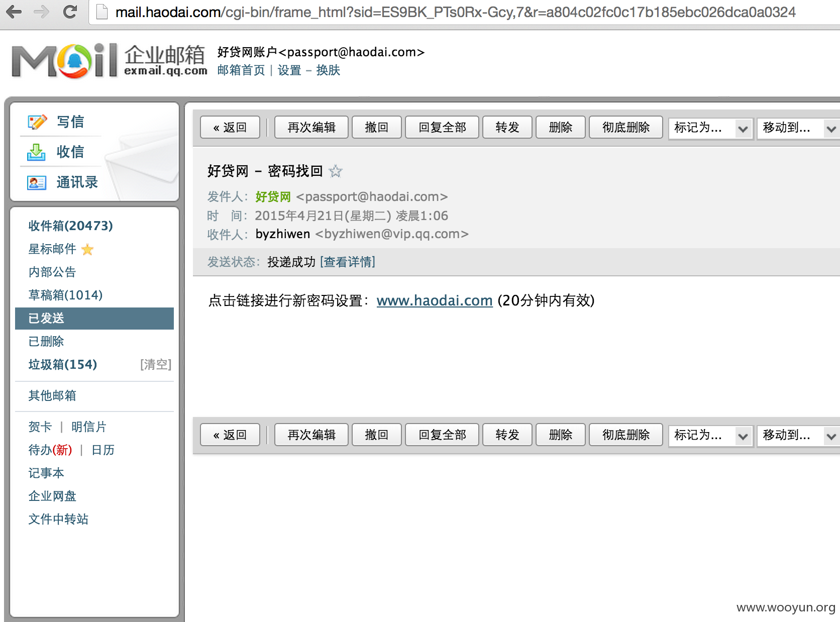Viewport: 840px width, 622px height.
Task: Click the top 撤回 button
Action: tap(377, 128)
